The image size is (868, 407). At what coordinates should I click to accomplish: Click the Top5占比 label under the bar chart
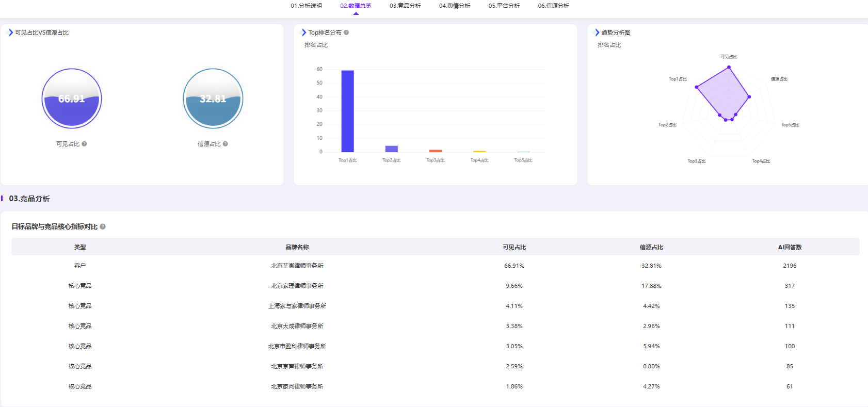(523, 160)
